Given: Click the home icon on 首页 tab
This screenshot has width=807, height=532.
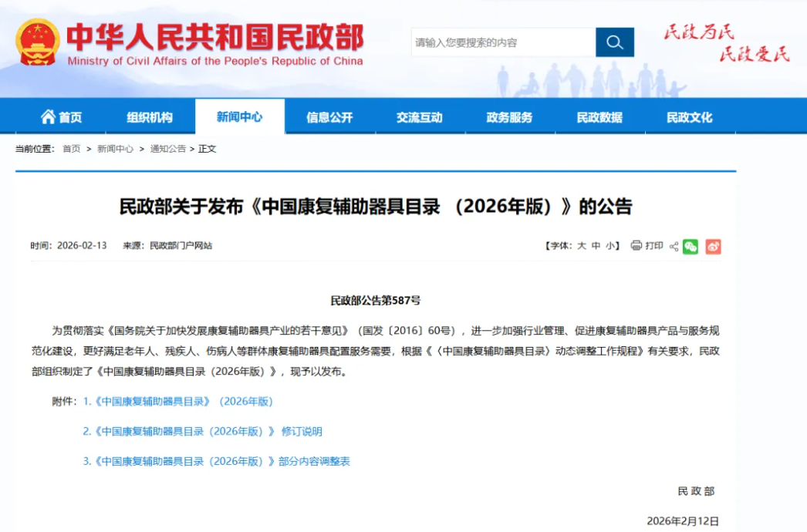Looking at the screenshot, I should point(49,116).
